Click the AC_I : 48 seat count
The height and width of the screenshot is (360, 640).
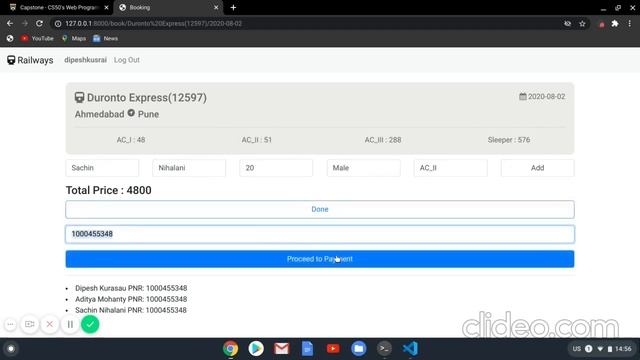click(131, 140)
